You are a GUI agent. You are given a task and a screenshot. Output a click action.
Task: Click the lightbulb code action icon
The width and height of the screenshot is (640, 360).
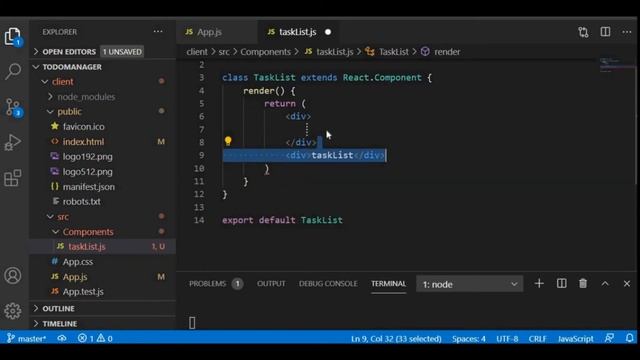coord(228,141)
